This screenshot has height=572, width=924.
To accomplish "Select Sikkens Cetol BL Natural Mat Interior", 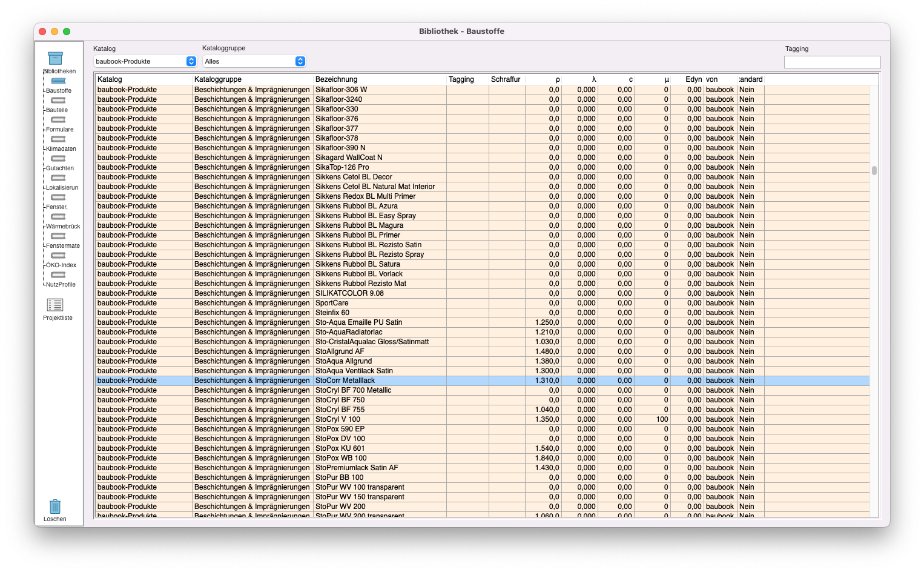I will pyautogui.click(x=483, y=187).
